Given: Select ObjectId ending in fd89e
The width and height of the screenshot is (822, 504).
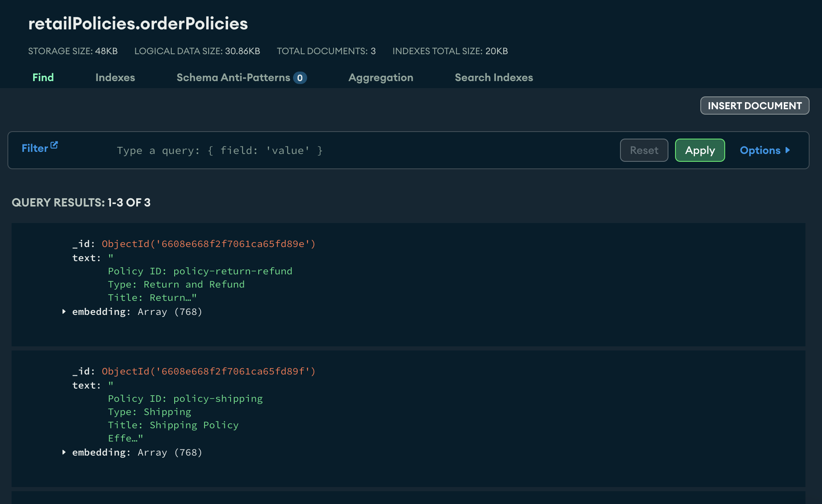Looking at the screenshot, I should [x=209, y=244].
